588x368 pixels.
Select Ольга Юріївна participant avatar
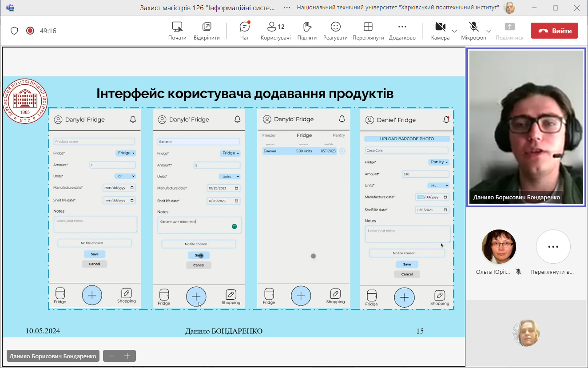499,247
